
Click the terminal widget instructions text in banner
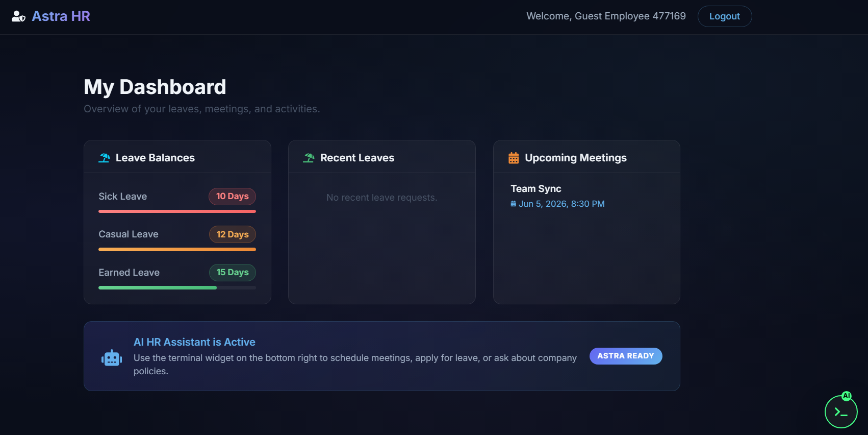point(355,365)
